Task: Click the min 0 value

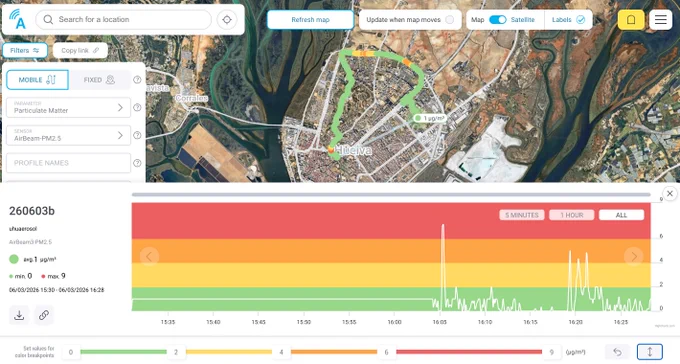Action: 20,276
